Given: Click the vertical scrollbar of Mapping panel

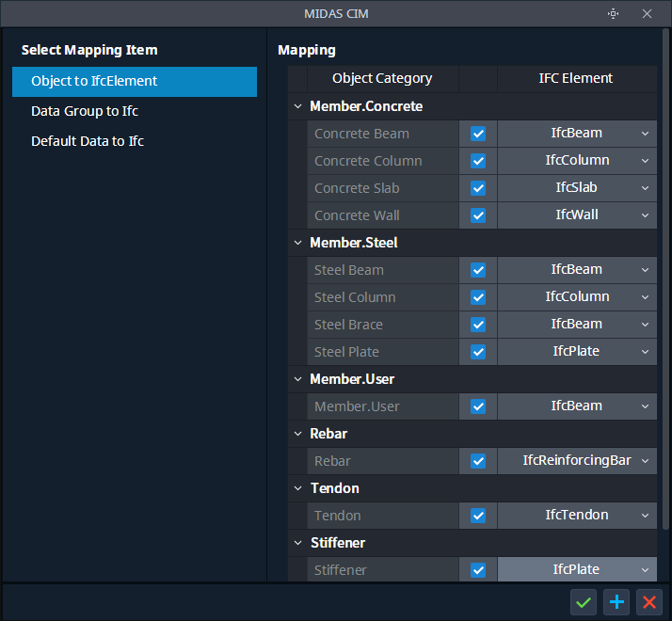Looking at the screenshot, I should (665, 279).
